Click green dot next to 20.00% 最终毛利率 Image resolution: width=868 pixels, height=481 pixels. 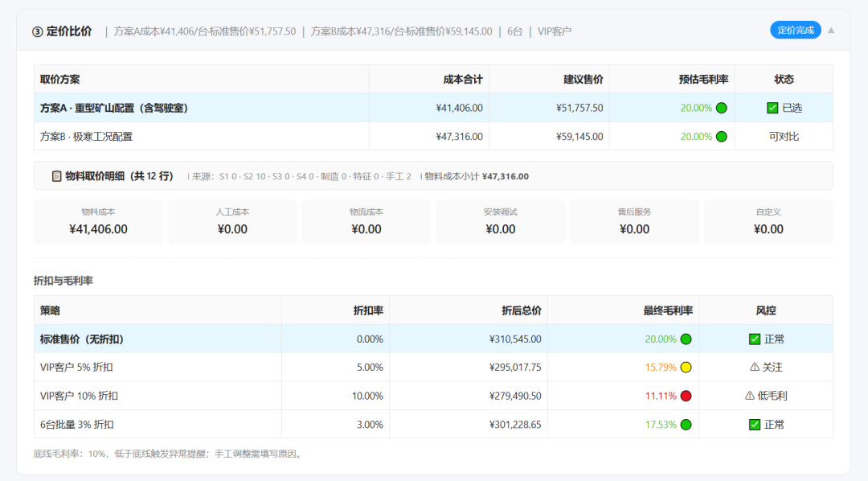(x=686, y=339)
